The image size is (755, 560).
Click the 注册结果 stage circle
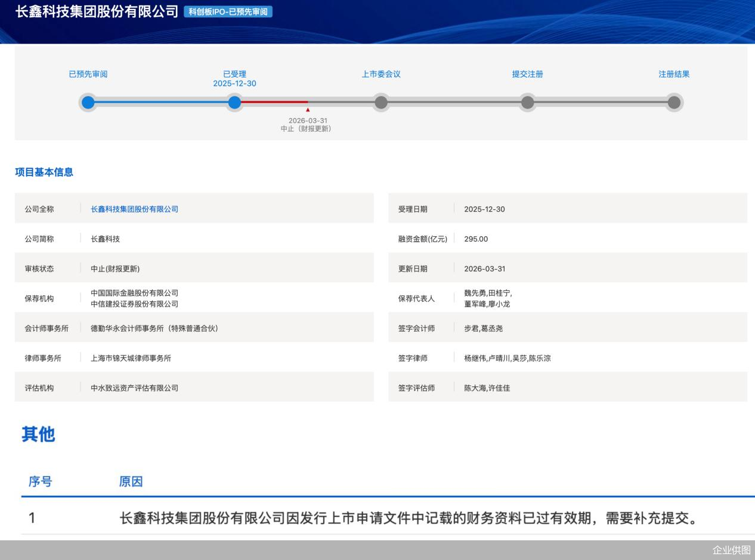click(x=674, y=103)
